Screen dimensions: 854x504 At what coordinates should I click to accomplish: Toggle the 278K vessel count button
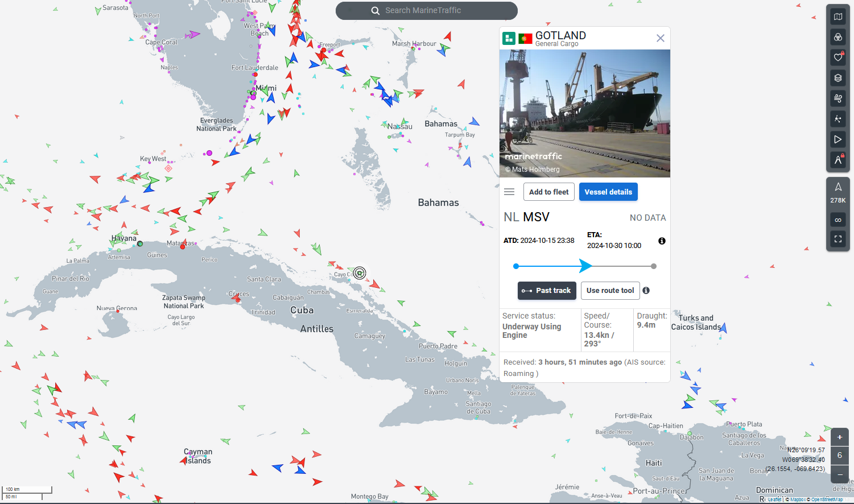[838, 193]
